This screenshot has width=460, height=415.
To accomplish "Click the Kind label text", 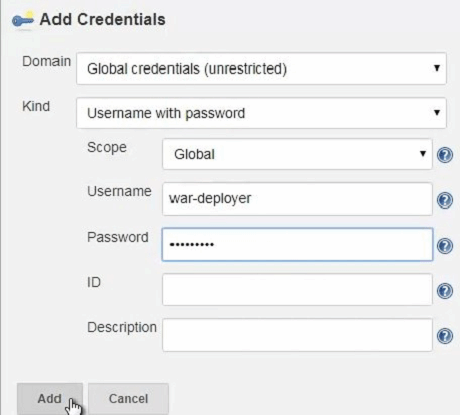I will 36,106.
